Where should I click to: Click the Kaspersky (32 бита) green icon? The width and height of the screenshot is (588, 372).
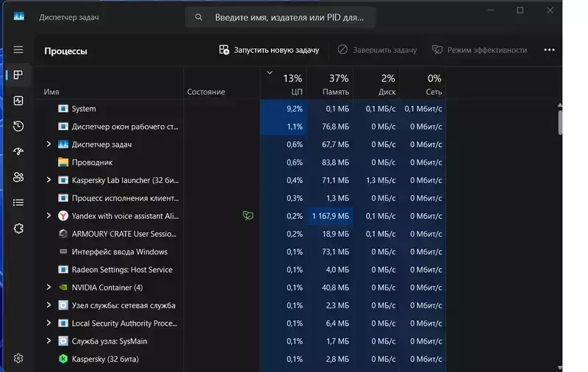[63, 359]
